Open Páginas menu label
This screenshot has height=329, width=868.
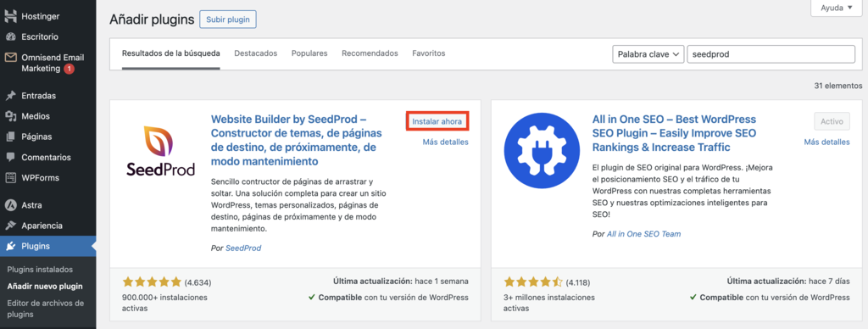pyautogui.click(x=36, y=137)
